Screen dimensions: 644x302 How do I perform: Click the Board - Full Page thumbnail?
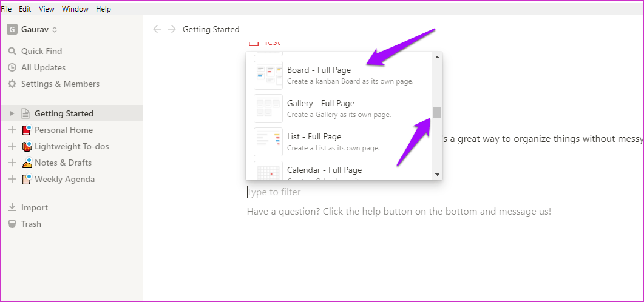(268, 75)
